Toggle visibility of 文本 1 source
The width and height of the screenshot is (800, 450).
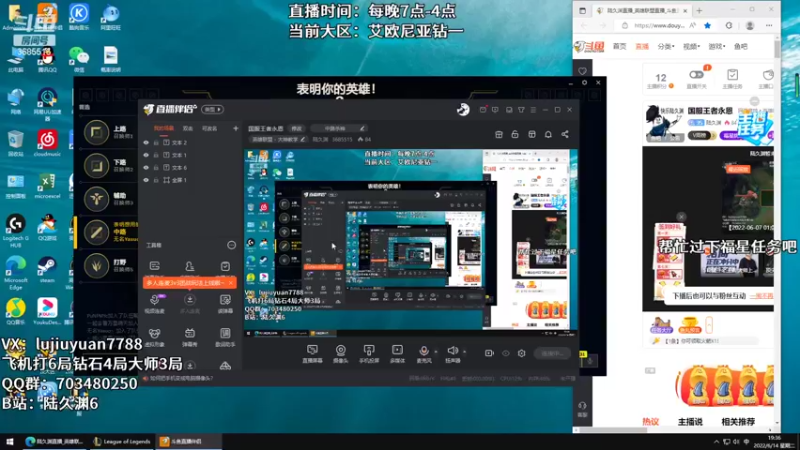pos(146,155)
